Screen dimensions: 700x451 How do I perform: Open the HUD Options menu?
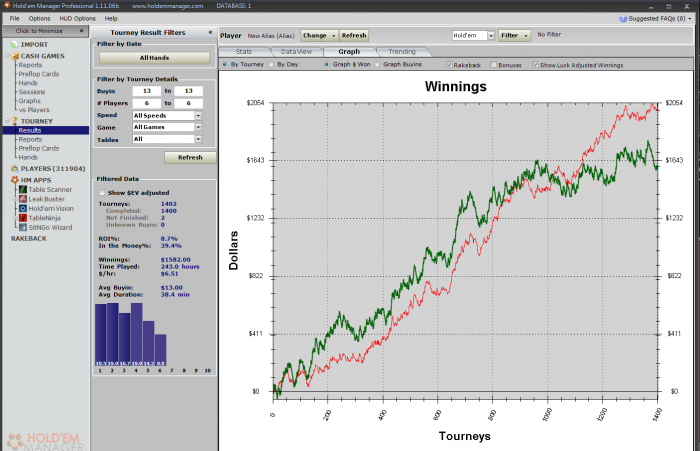pos(78,18)
